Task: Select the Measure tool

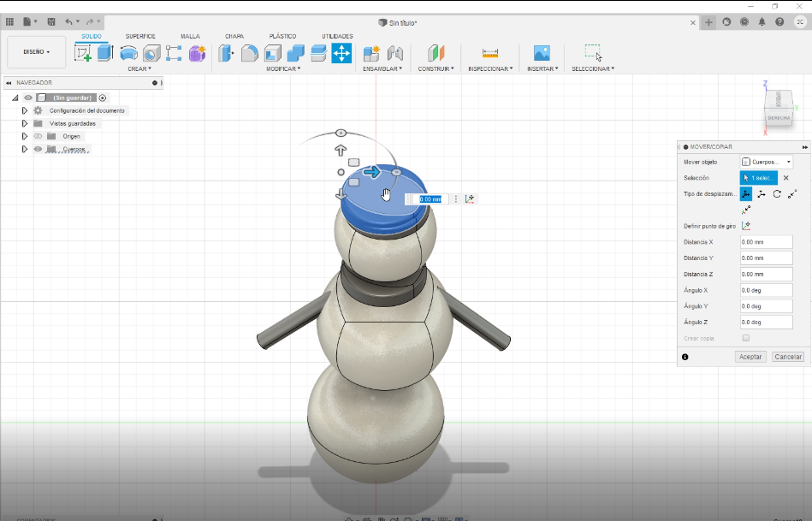Action: point(490,53)
